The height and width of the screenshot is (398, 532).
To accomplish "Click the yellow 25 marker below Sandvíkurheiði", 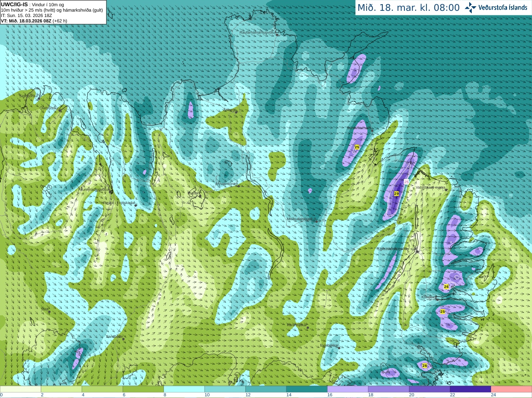I will (357, 147).
